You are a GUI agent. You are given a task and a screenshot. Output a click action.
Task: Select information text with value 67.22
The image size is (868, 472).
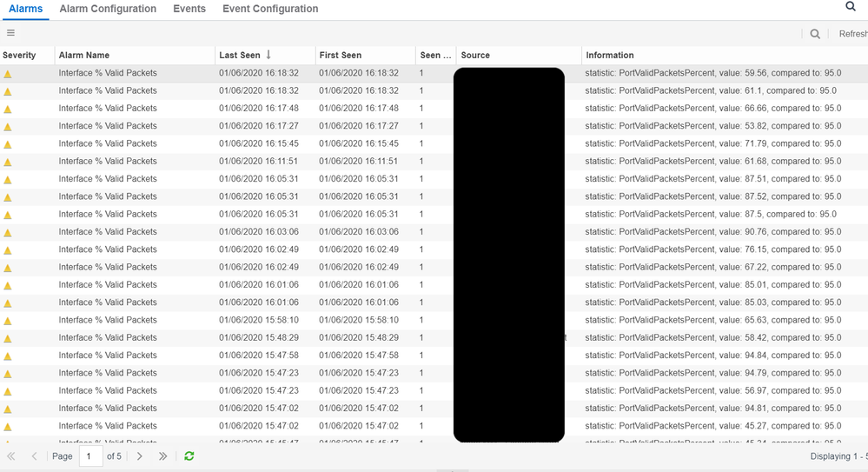point(713,267)
